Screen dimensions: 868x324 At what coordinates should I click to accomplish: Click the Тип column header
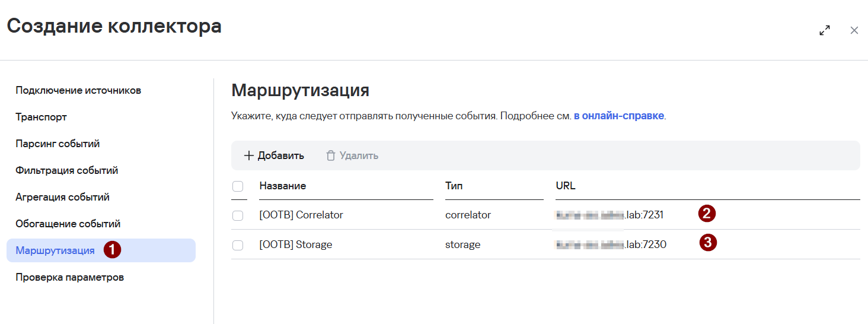454,186
